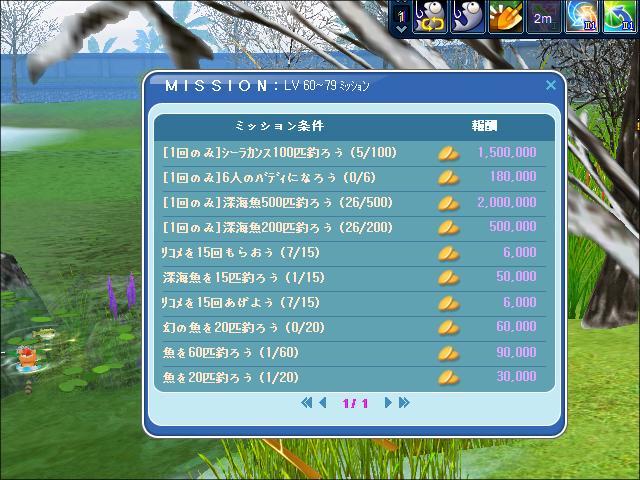Click the 2m cooldown skill slot

pos(541,17)
